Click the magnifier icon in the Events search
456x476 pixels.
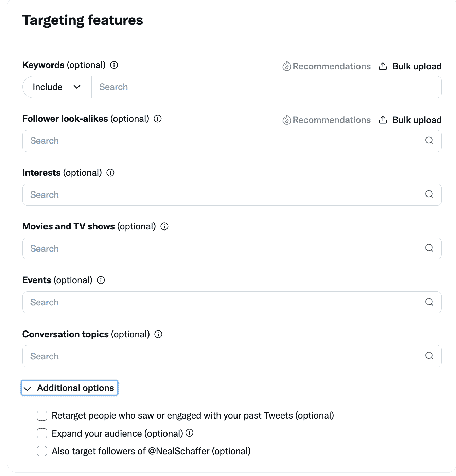tap(429, 302)
